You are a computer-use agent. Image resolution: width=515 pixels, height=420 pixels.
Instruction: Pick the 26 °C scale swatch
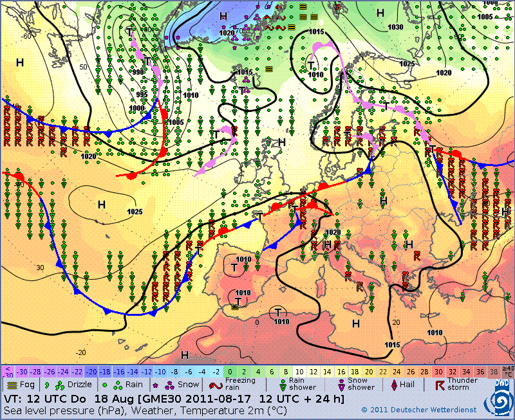tap(411, 372)
